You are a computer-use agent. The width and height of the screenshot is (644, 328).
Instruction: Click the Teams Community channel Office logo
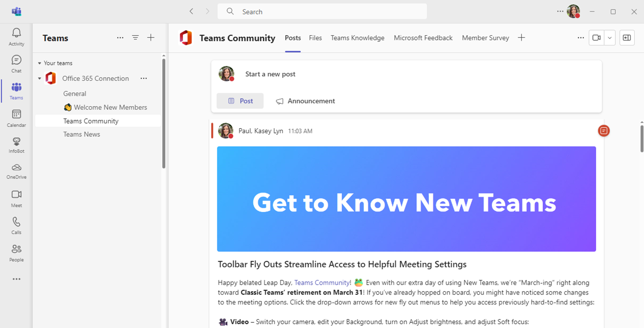tap(186, 38)
